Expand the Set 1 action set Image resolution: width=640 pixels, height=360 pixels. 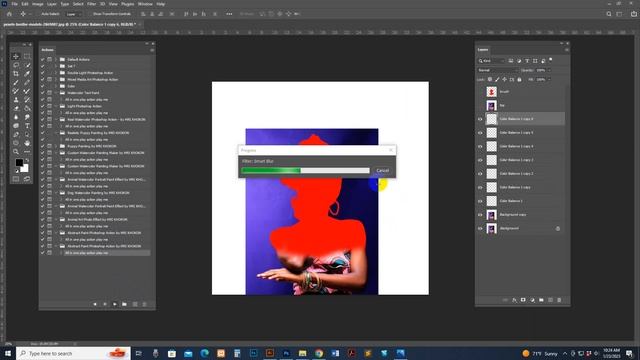pyautogui.click(x=56, y=66)
